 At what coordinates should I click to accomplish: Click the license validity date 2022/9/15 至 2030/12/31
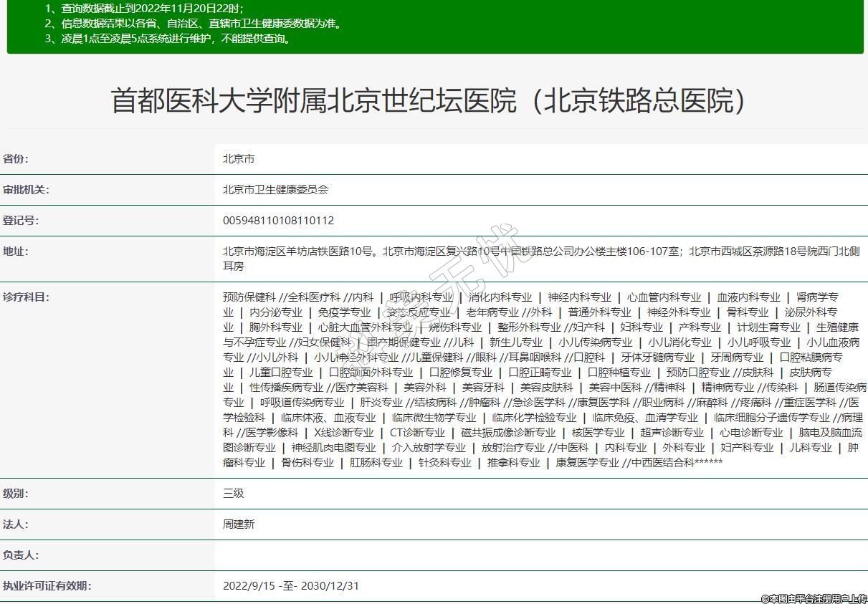pyautogui.click(x=291, y=586)
